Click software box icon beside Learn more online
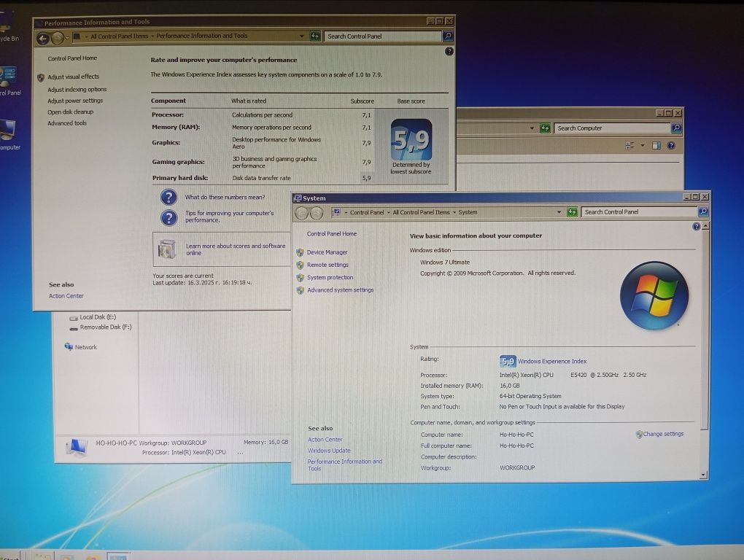Screen dimensions: 744x560 tap(166, 249)
